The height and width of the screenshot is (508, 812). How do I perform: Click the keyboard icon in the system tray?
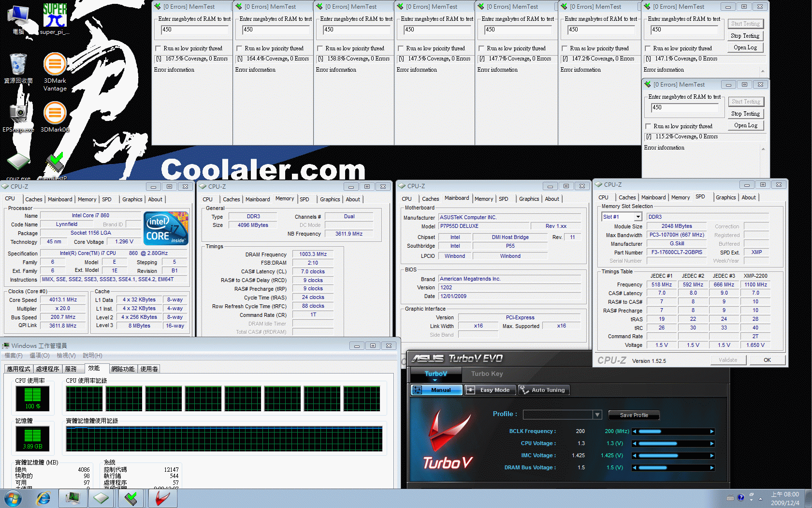coord(730,498)
